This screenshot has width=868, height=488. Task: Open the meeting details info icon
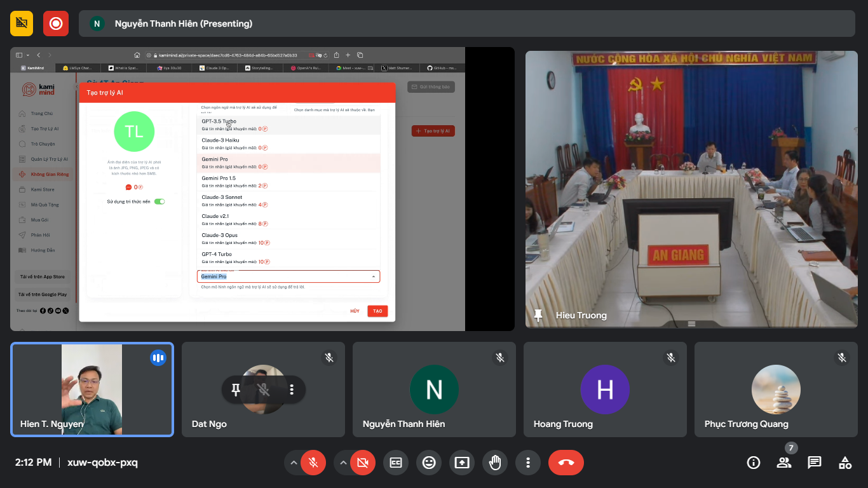[754, 463]
